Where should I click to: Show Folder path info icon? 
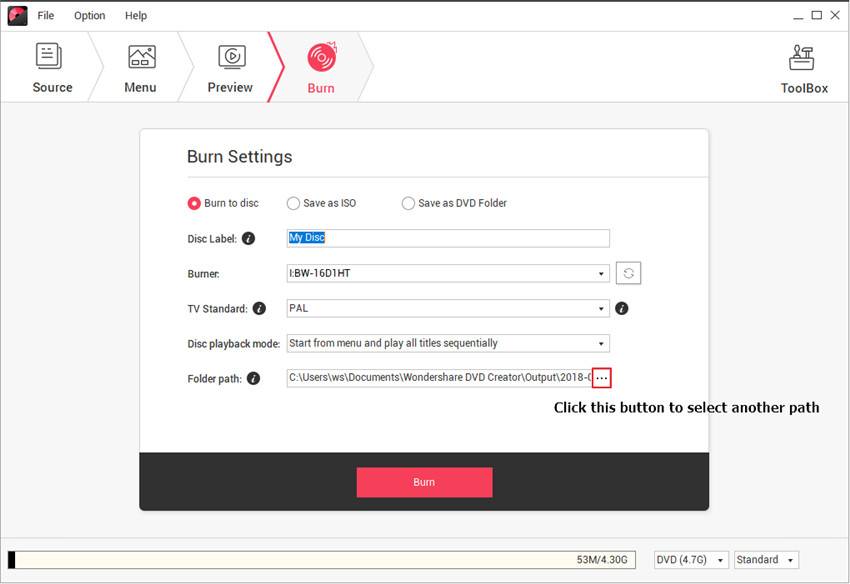click(253, 378)
